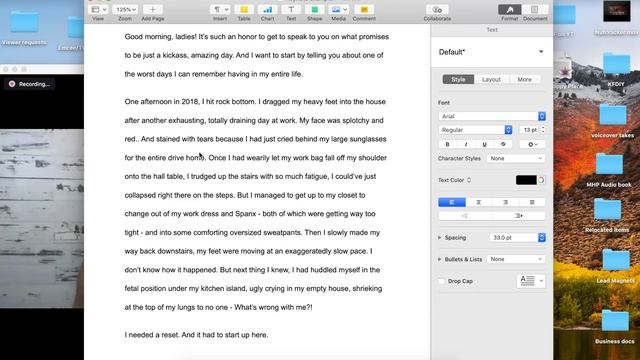Toggle Underline formatting
This screenshot has width=640, height=360.
click(x=484, y=144)
